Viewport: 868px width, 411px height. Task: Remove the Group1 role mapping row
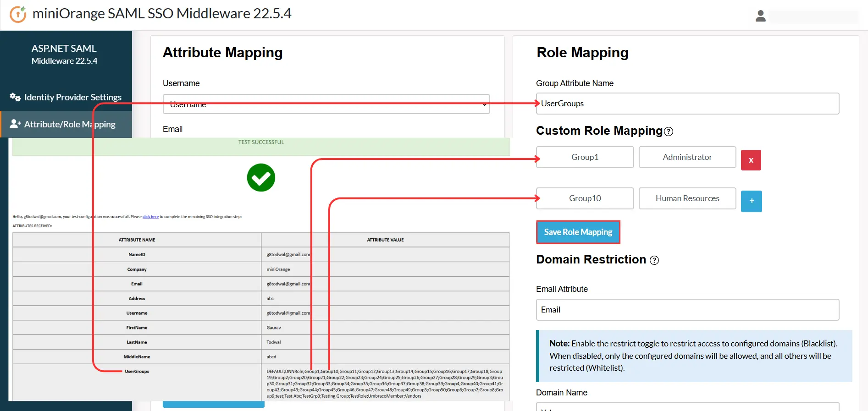pyautogui.click(x=751, y=160)
